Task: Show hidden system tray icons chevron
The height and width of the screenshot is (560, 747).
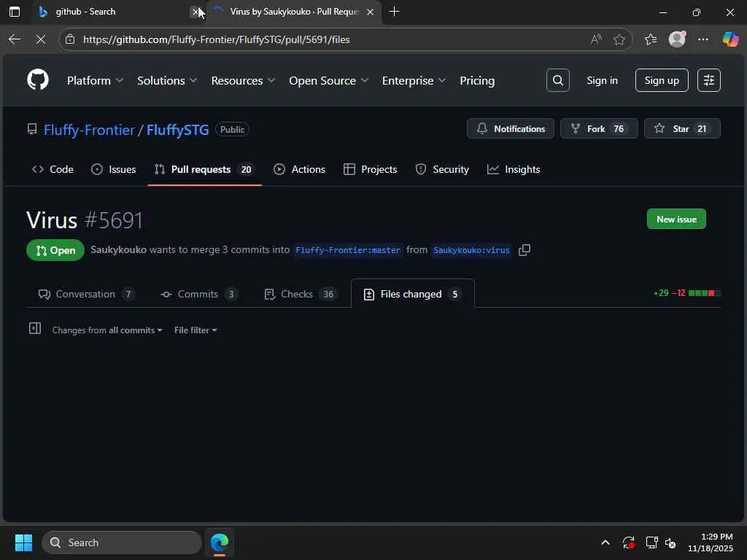Action: tap(605, 542)
